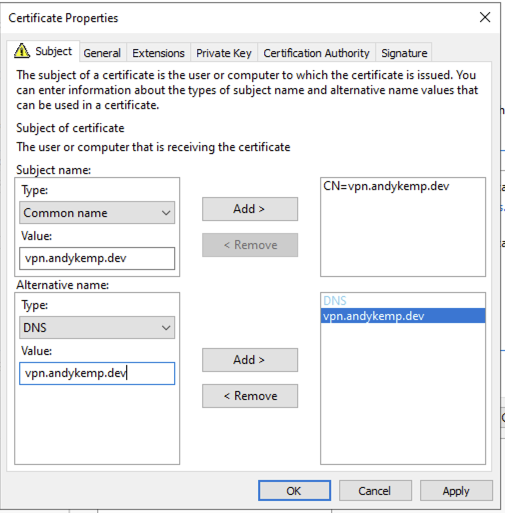Click the DNS dropdown chevron

[x=166, y=328]
